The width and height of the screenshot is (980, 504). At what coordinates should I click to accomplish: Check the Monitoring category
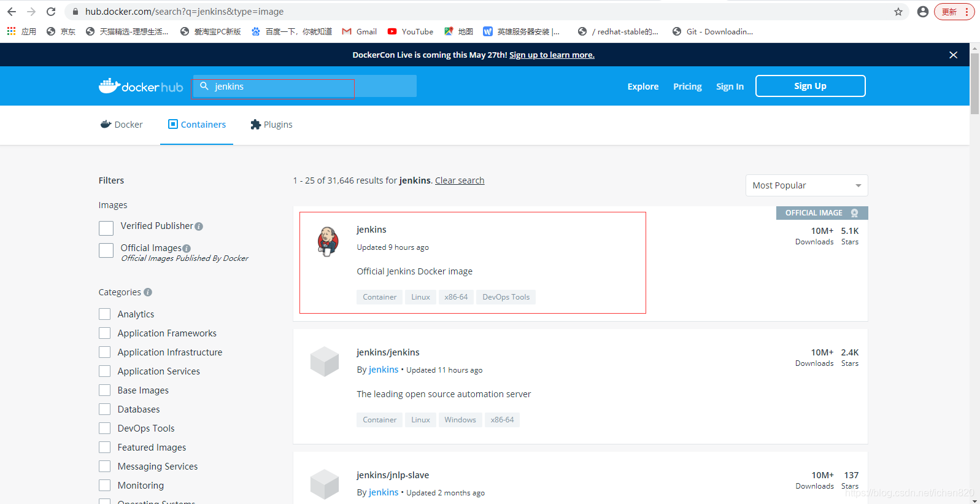pyautogui.click(x=105, y=486)
